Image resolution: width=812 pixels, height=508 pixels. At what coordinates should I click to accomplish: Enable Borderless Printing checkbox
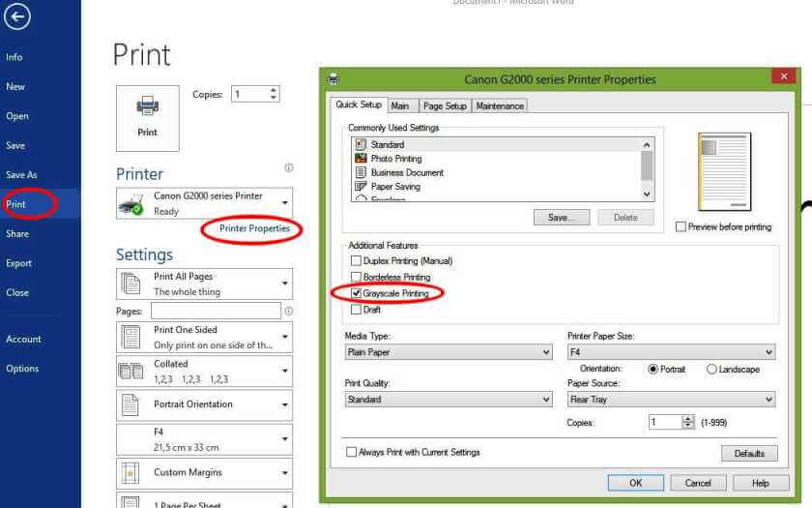[356, 277]
